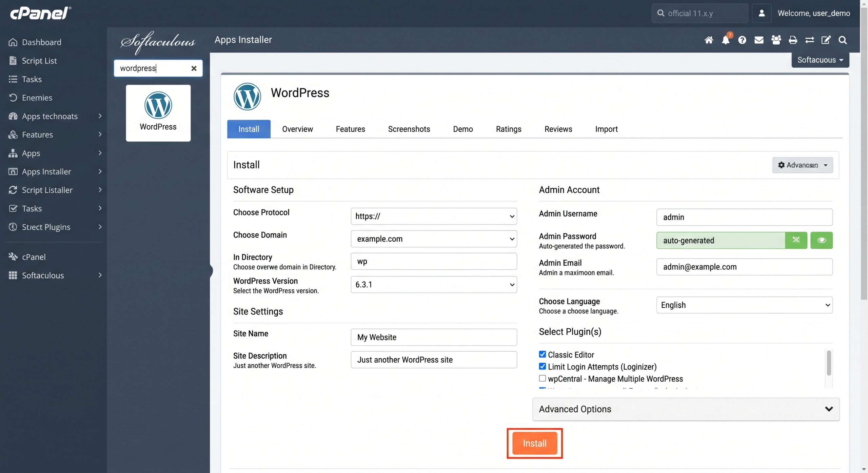Click WordPress logo in page header
868x473 pixels.
point(247,97)
